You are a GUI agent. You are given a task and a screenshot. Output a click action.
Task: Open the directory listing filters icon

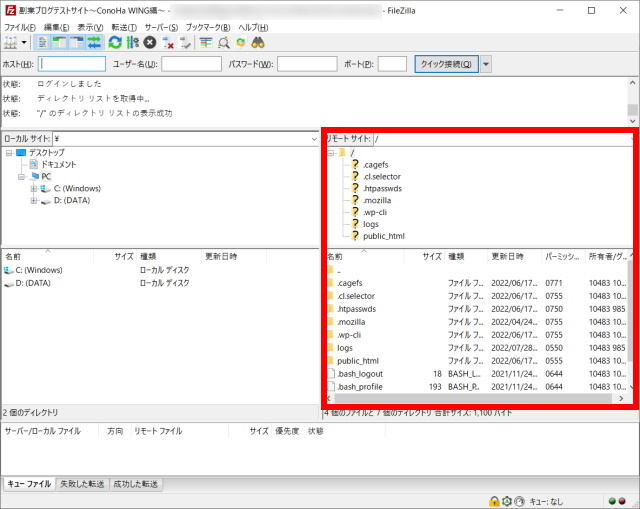pyautogui.click(x=206, y=43)
